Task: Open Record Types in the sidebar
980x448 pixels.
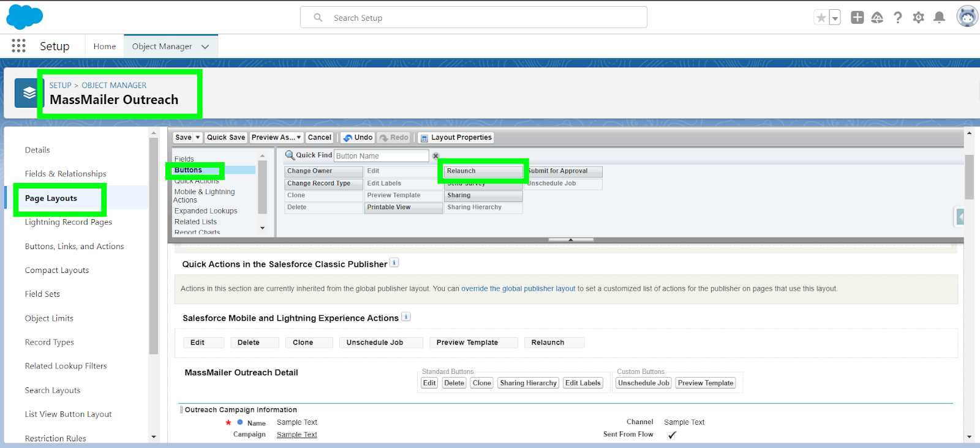Action: tap(50, 342)
